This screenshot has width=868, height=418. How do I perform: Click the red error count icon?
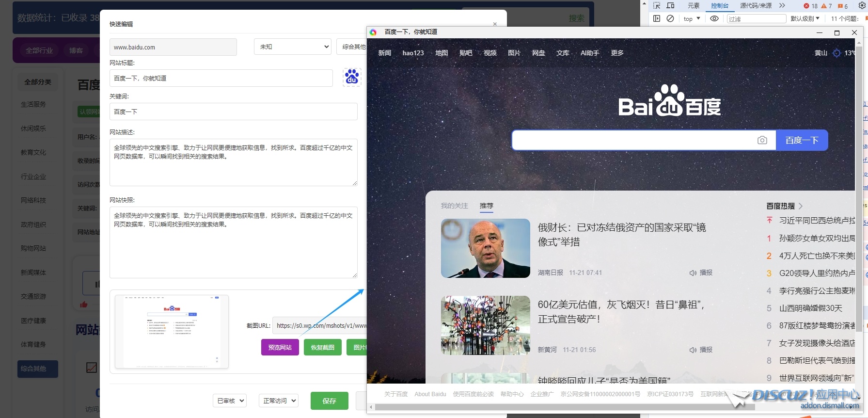tap(806, 6)
